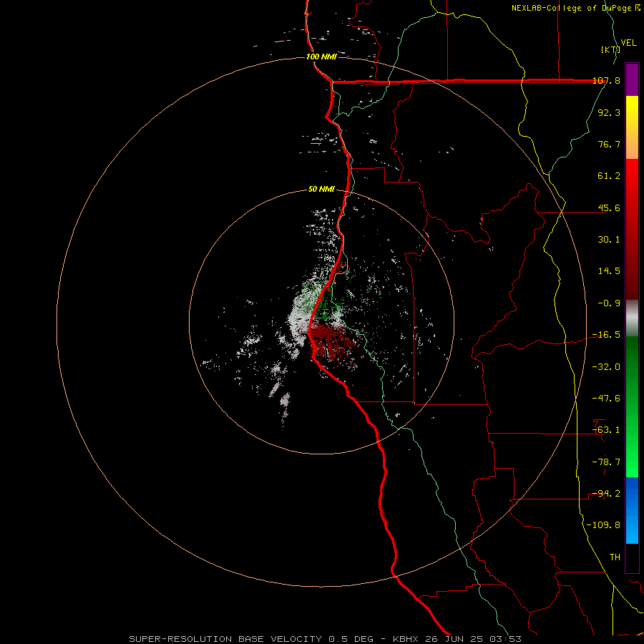
Task: Click the -94.2 velocity scale value
Action: click(606, 494)
